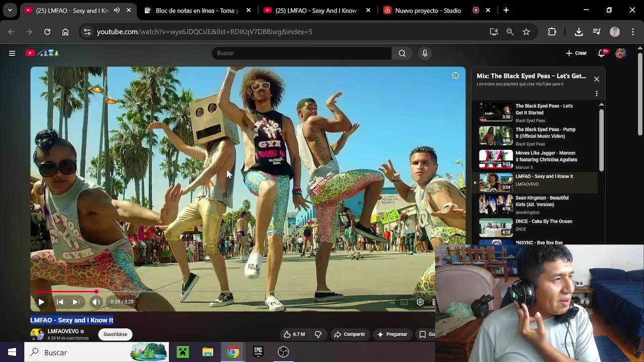This screenshot has width=644, height=362.
Task: Open the Mix playlist three-dot options
Action: pyautogui.click(x=597, y=94)
